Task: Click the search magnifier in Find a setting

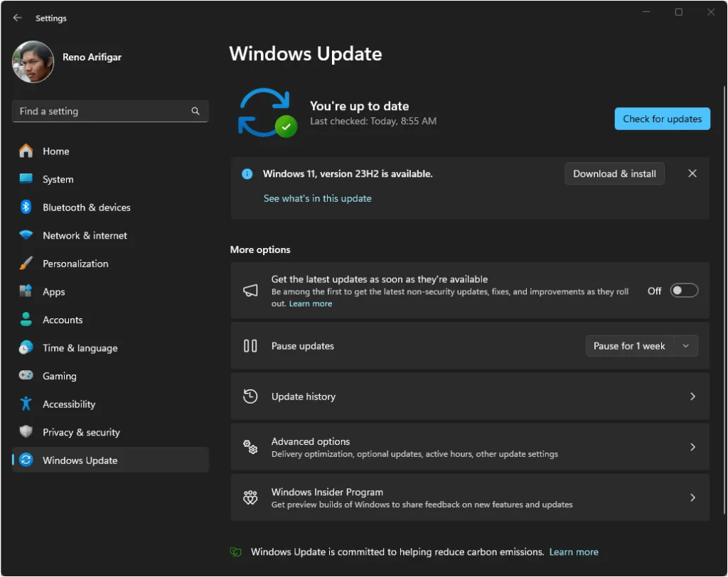Action: 196,111
